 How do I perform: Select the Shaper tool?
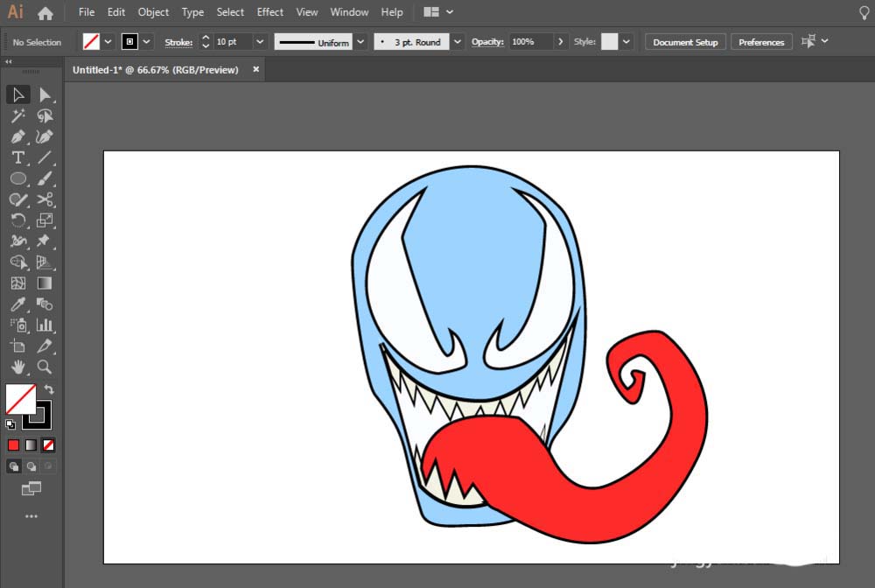pos(17,199)
